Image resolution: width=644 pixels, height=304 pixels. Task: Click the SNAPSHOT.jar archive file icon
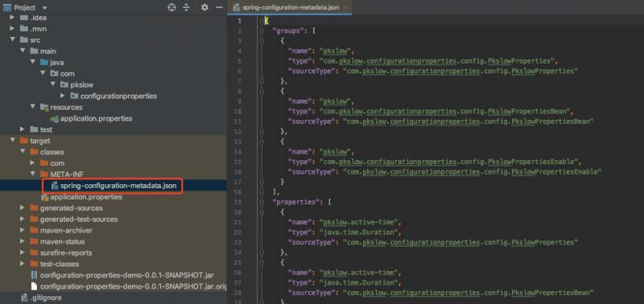pos(35,275)
